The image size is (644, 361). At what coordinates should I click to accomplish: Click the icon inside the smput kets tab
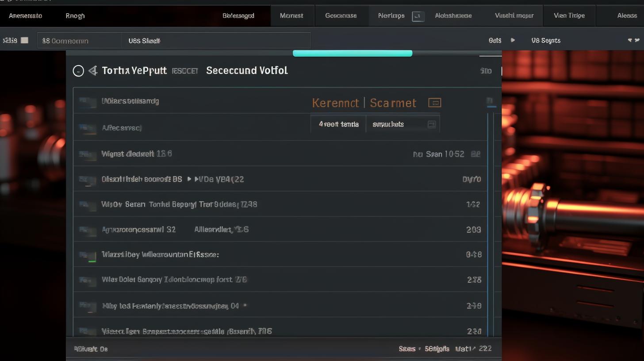click(432, 124)
